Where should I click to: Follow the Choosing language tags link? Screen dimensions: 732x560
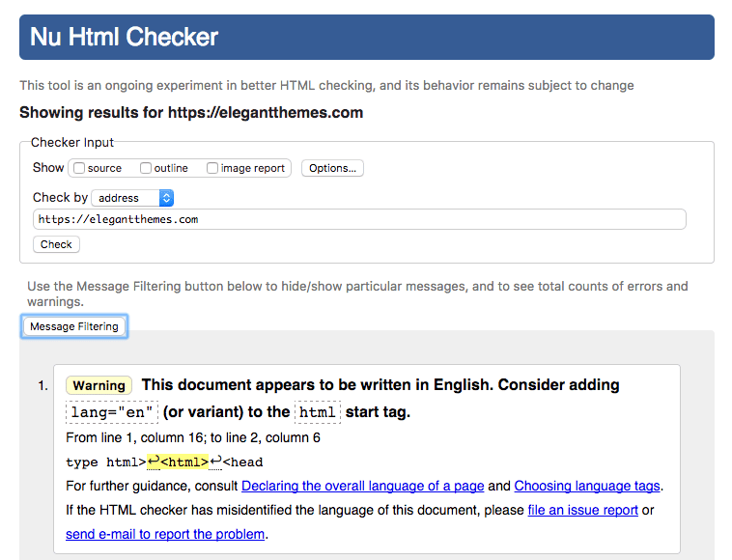click(x=587, y=486)
